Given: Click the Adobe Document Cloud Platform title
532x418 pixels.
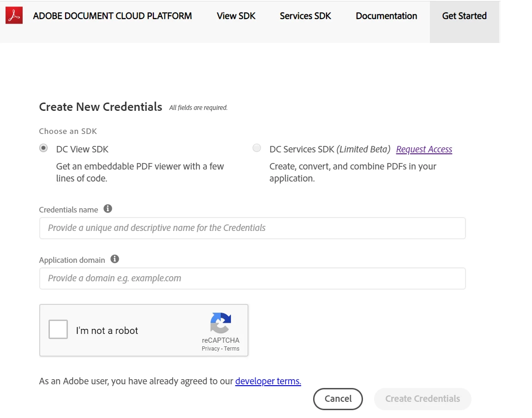Looking at the screenshot, I should (x=112, y=16).
